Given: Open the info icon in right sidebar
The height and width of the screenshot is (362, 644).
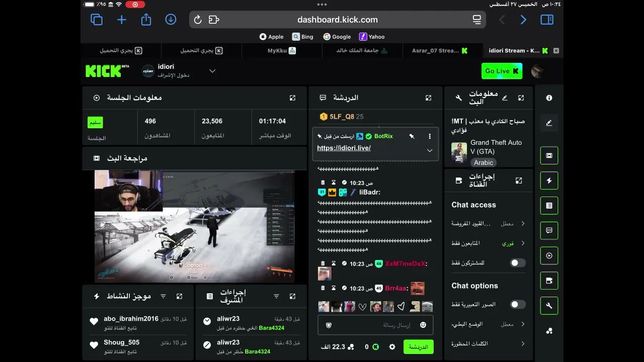Looking at the screenshot, I should [x=549, y=98].
